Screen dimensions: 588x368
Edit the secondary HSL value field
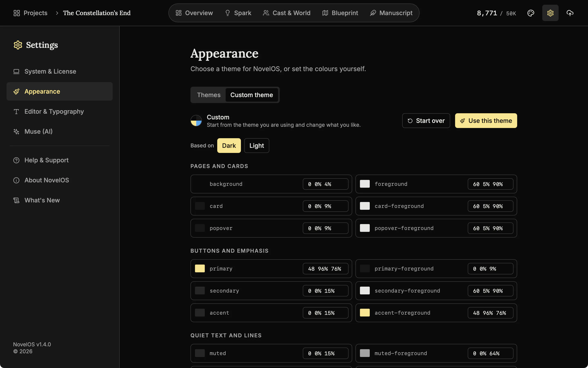coord(325,291)
